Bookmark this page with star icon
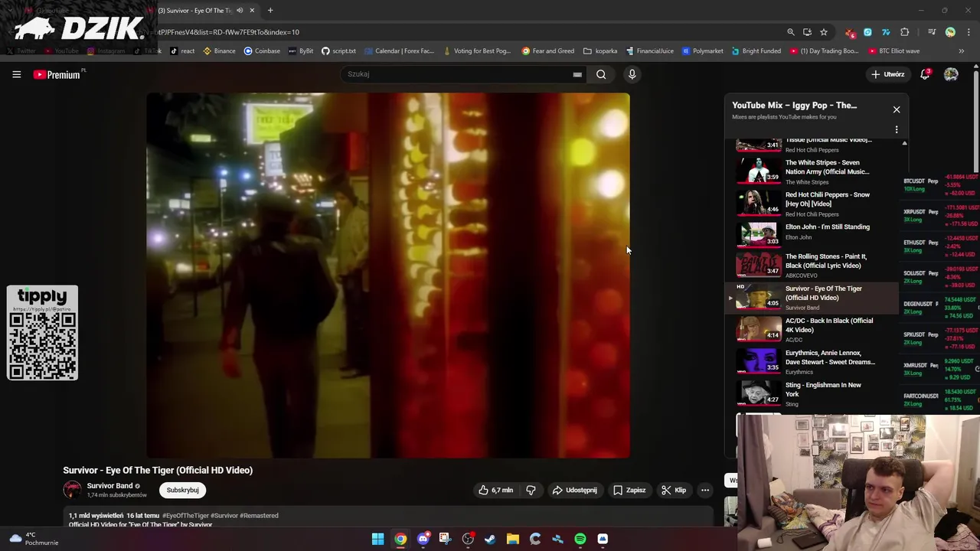The image size is (980, 551). pos(824,32)
